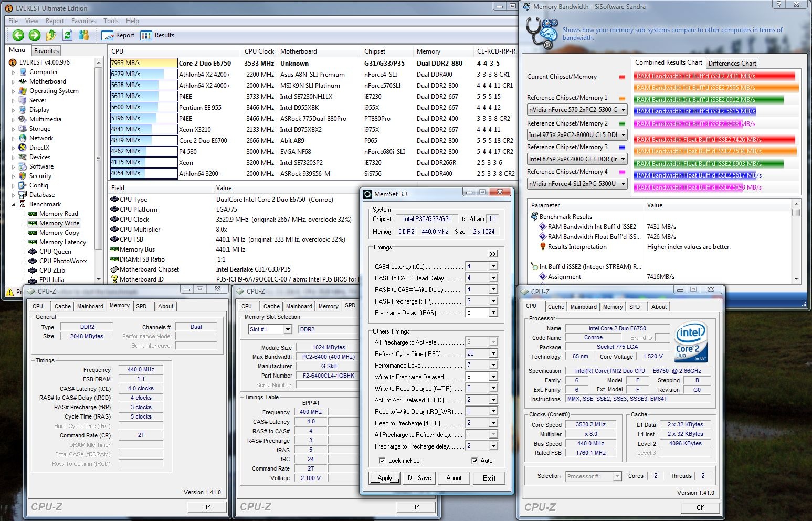Click the green Reference Chipset/Memory 2 color swatch

click(x=622, y=124)
